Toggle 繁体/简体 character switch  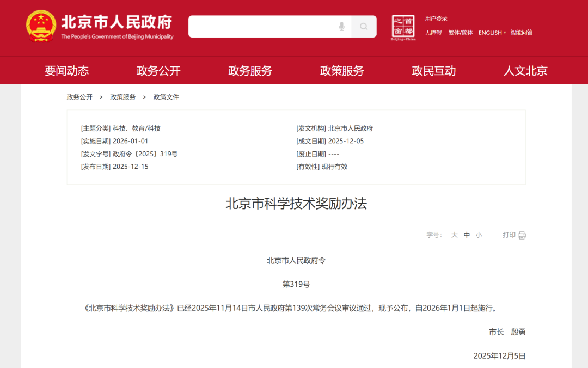461,33
